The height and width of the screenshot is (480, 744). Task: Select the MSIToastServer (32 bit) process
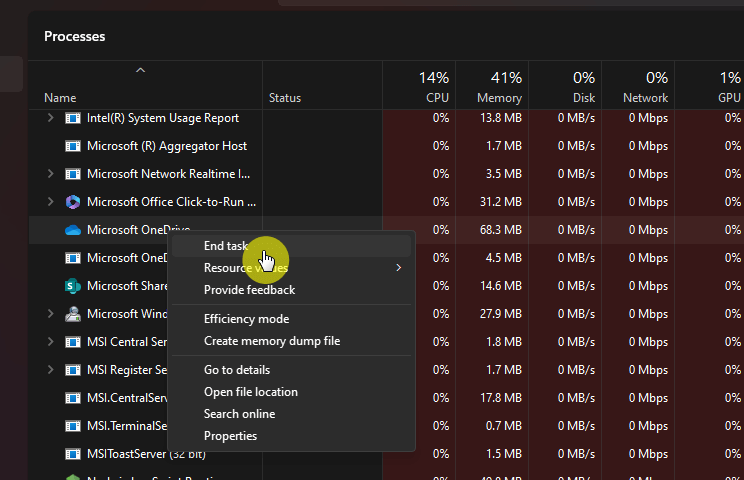click(x=145, y=454)
